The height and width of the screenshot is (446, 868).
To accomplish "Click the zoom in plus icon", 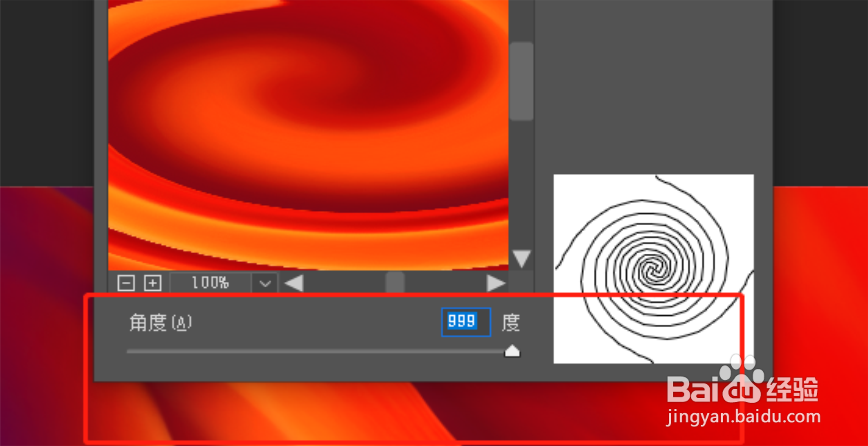I will 153,283.
